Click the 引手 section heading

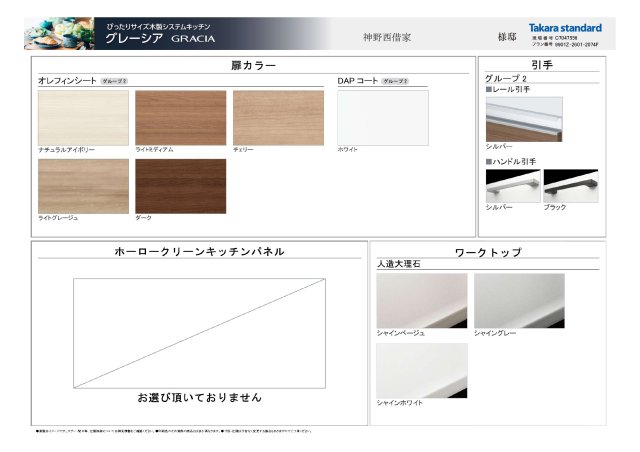pos(542,65)
